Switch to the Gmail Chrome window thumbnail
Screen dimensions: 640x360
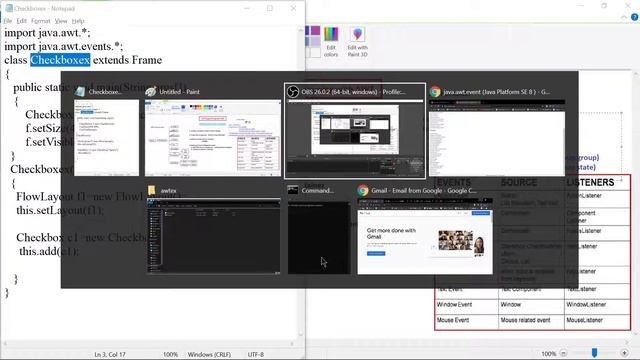425,236
